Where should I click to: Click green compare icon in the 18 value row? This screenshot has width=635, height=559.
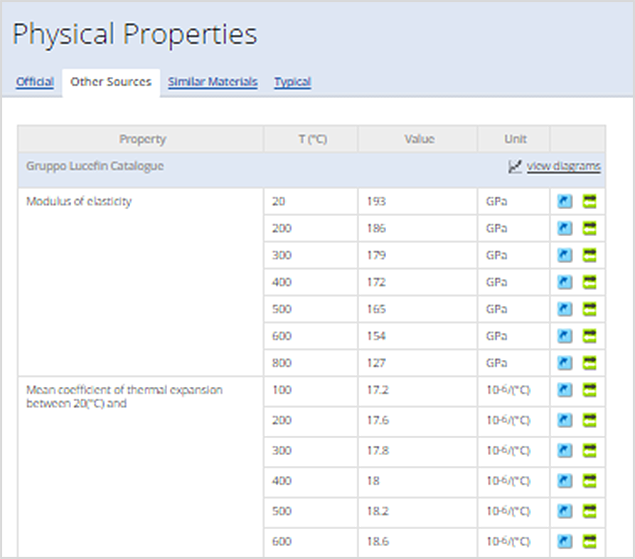coord(590,481)
